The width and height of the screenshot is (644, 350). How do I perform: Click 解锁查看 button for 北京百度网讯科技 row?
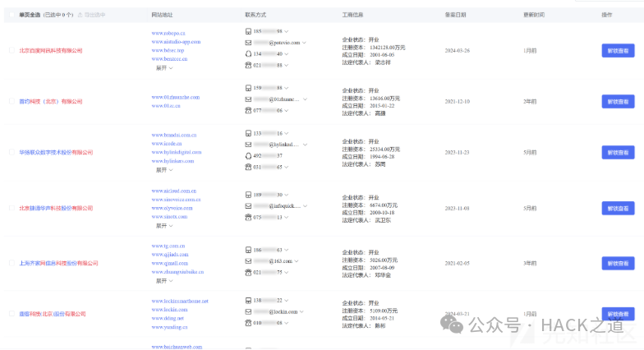coord(618,51)
